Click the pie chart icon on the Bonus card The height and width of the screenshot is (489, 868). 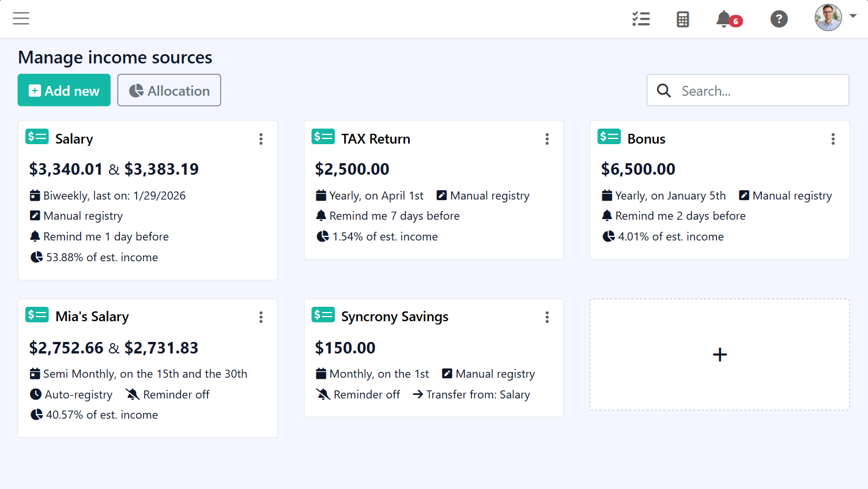coord(609,236)
